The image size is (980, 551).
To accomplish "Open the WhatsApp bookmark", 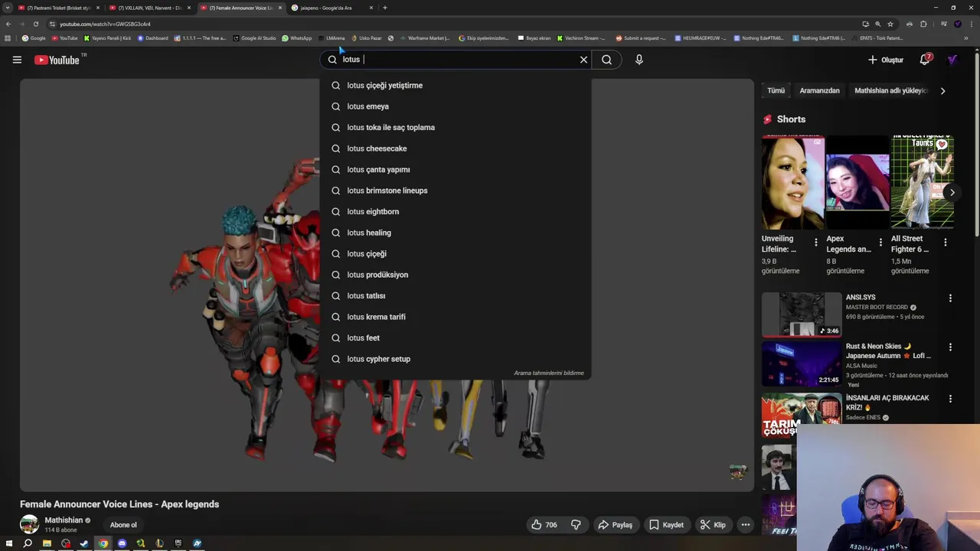I will click(297, 38).
